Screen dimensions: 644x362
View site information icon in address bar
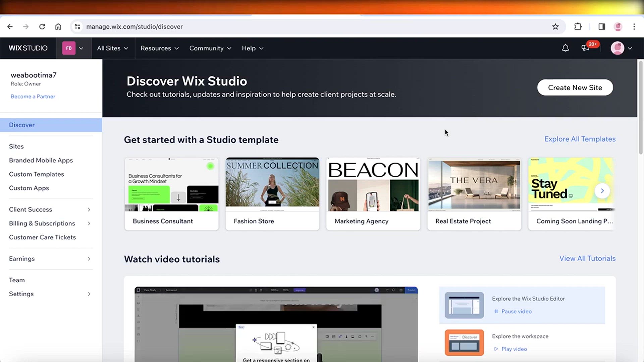(77, 26)
